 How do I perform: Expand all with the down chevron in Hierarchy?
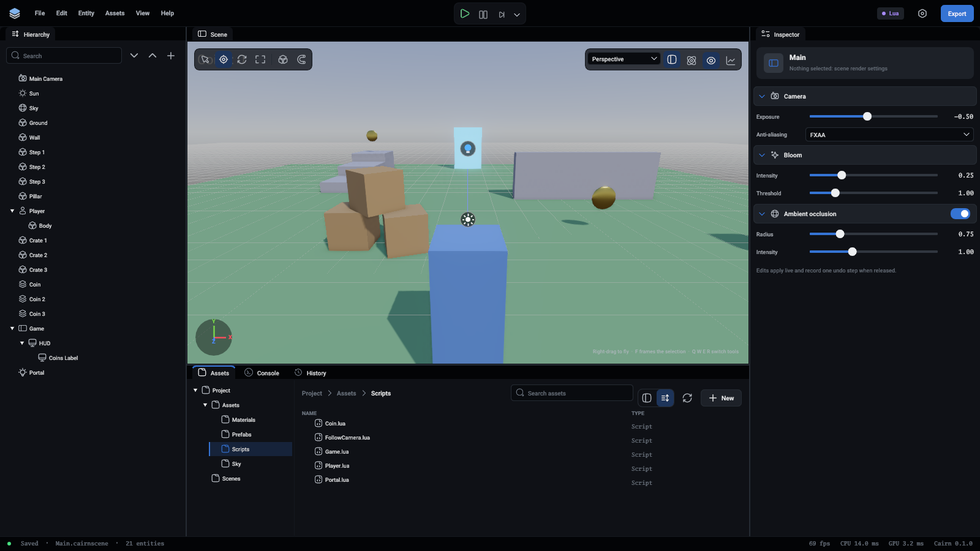coord(134,56)
